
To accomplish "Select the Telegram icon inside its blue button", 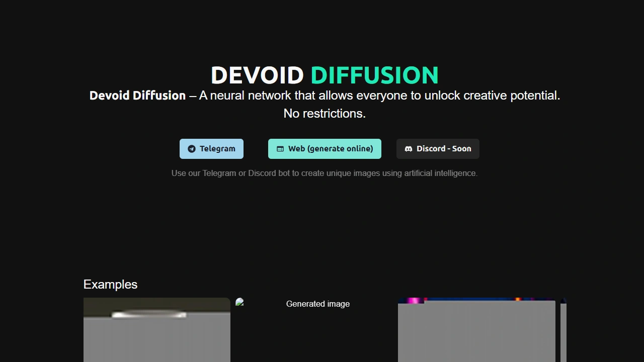I will pyautogui.click(x=192, y=149).
